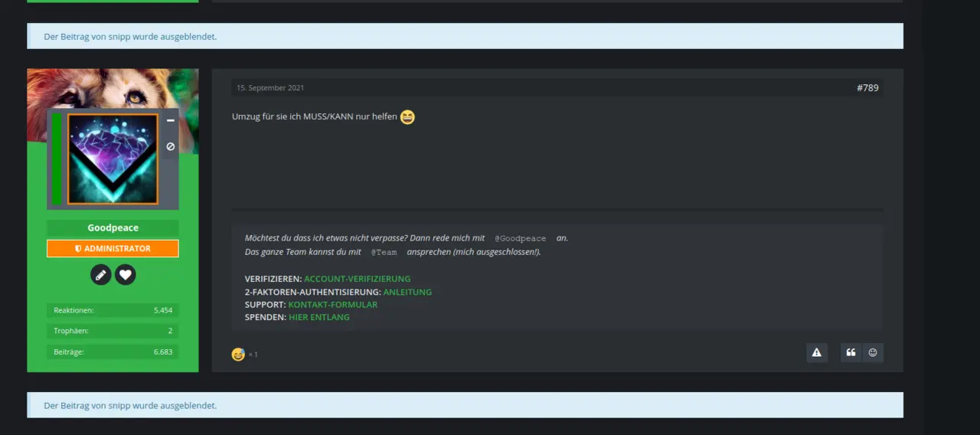Click the orange Administrator badge

click(113, 249)
